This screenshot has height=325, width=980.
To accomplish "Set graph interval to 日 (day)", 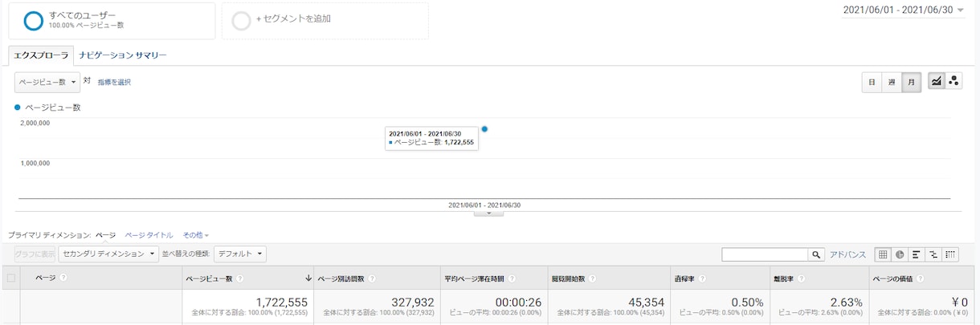I will click(872, 82).
